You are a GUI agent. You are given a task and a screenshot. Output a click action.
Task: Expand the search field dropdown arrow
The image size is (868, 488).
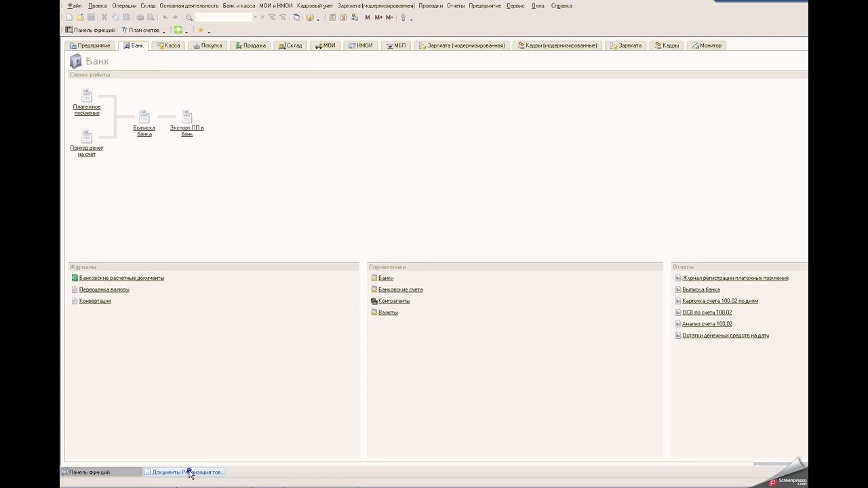tap(255, 18)
